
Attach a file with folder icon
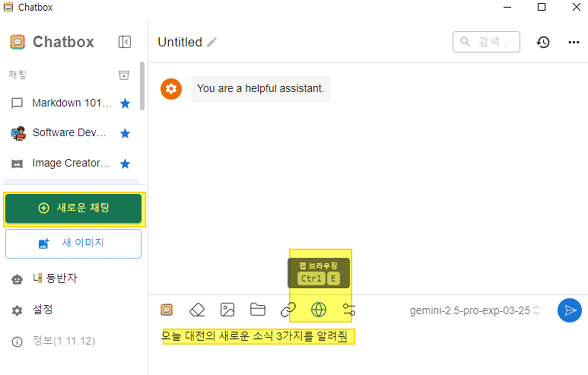(x=257, y=310)
